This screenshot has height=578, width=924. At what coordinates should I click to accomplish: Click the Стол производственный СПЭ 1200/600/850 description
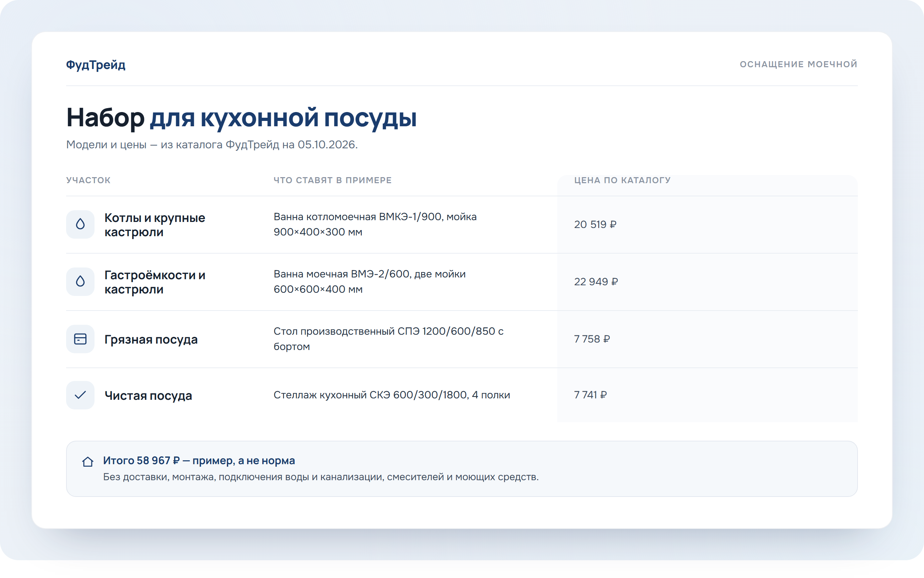[388, 339]
